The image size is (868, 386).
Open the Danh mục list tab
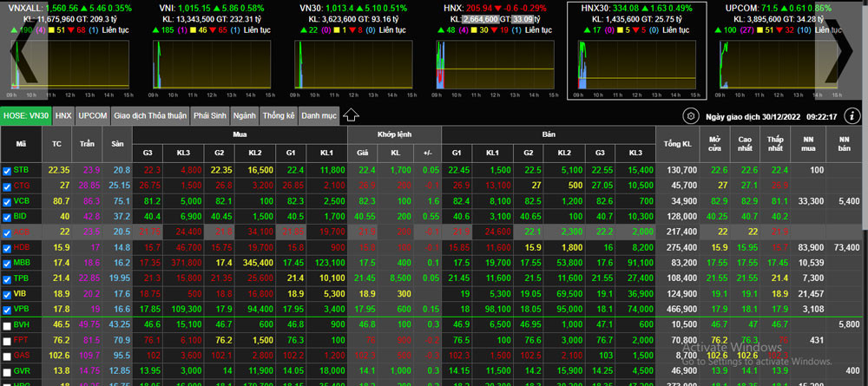pos(319,114)
